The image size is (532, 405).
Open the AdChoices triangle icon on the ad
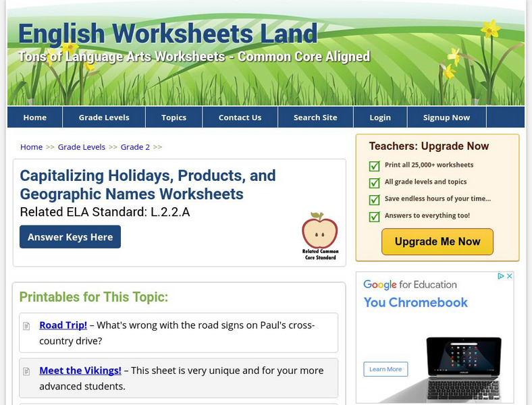[x=501, y=276]
